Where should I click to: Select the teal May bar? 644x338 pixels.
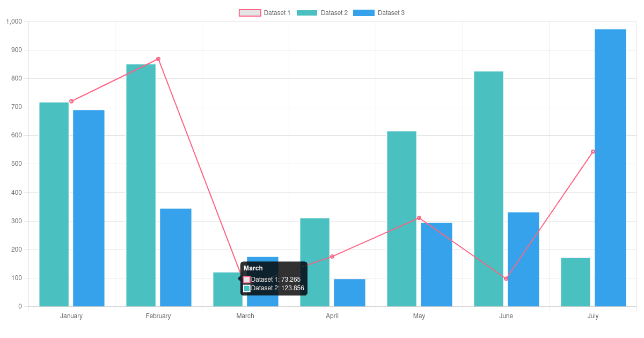(401, 219)
